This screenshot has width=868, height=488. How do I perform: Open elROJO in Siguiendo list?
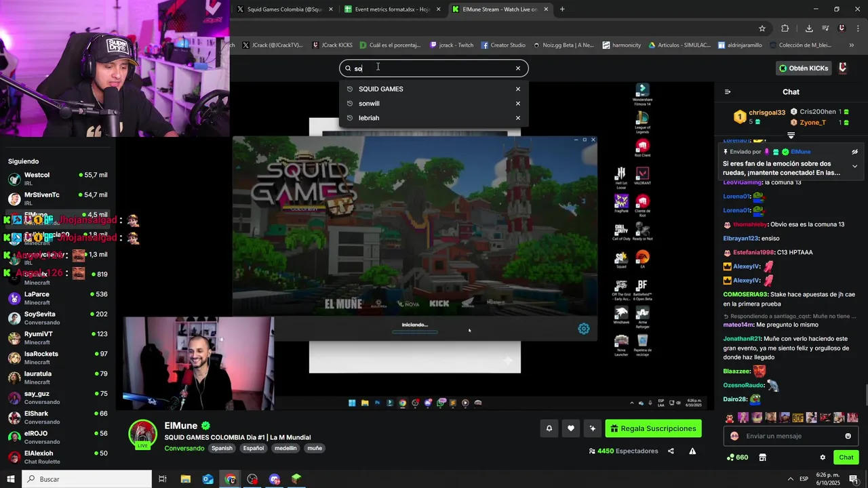(x=58, y=437)
